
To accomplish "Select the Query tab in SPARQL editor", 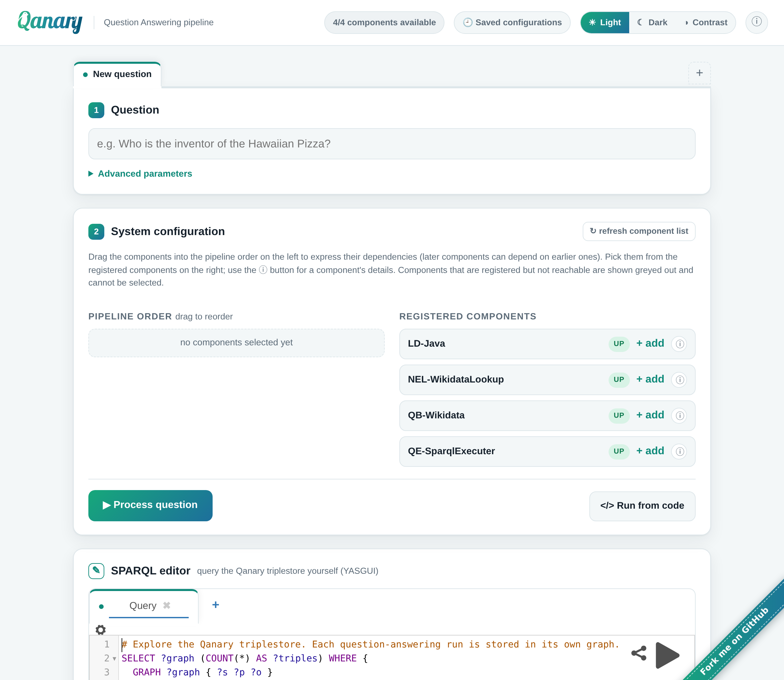I will [143, 606].
